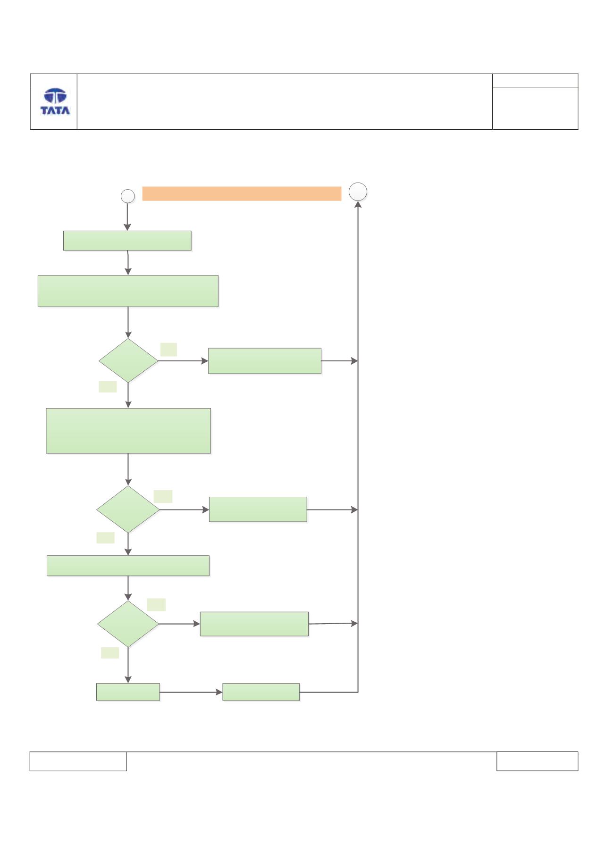The width and height of the screenshot is (614, 868).
Task: Click the Tata logo in header
Action: point(55,101)
